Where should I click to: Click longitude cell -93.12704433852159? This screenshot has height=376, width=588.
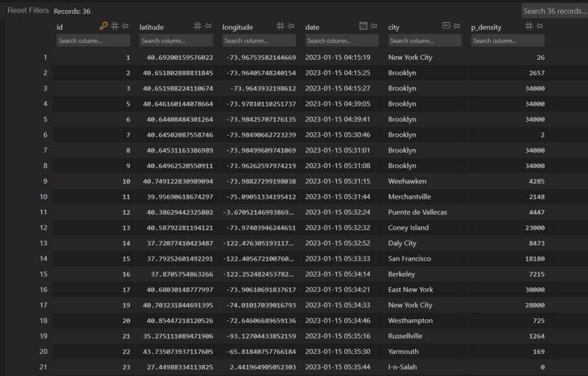[261, 336]
